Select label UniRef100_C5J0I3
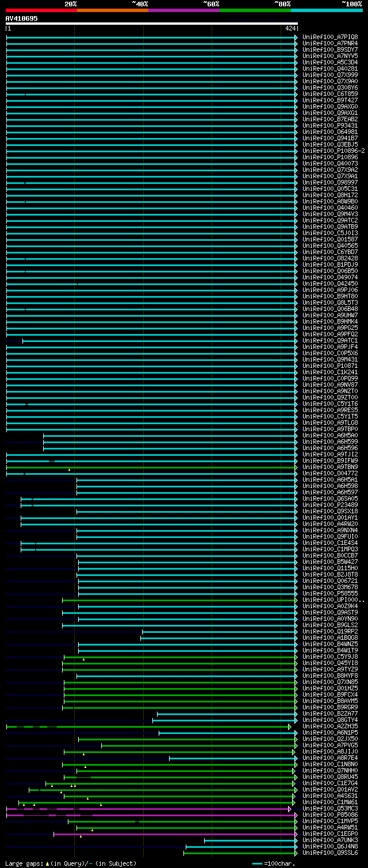This screenshot has width=368, height=868. (x=330, y=233)
